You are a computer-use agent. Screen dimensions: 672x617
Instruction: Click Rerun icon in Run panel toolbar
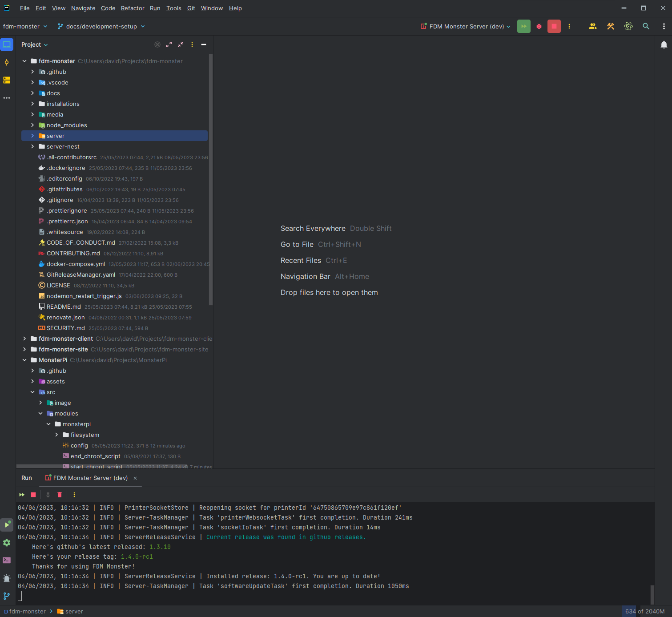tap(22, 495)
